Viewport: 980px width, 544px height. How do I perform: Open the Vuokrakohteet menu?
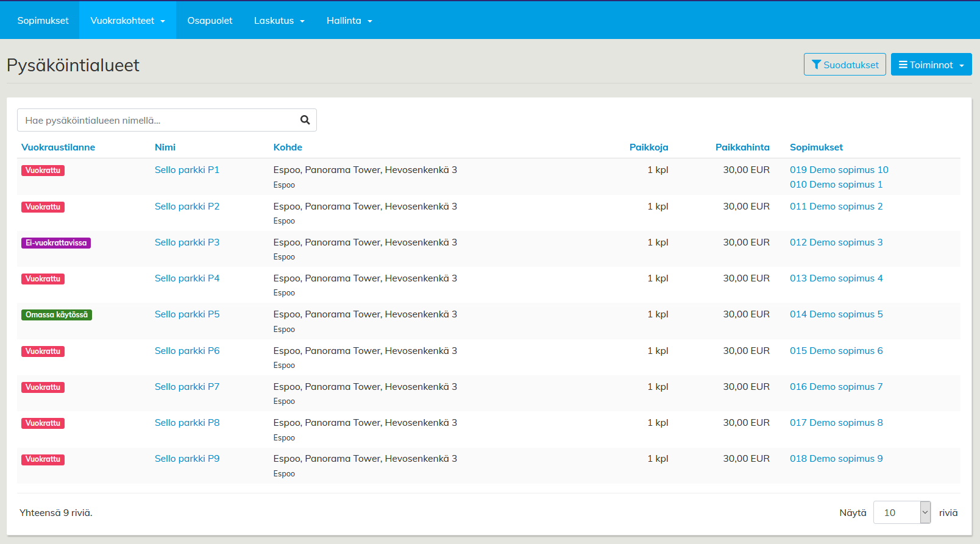(127, 21)
